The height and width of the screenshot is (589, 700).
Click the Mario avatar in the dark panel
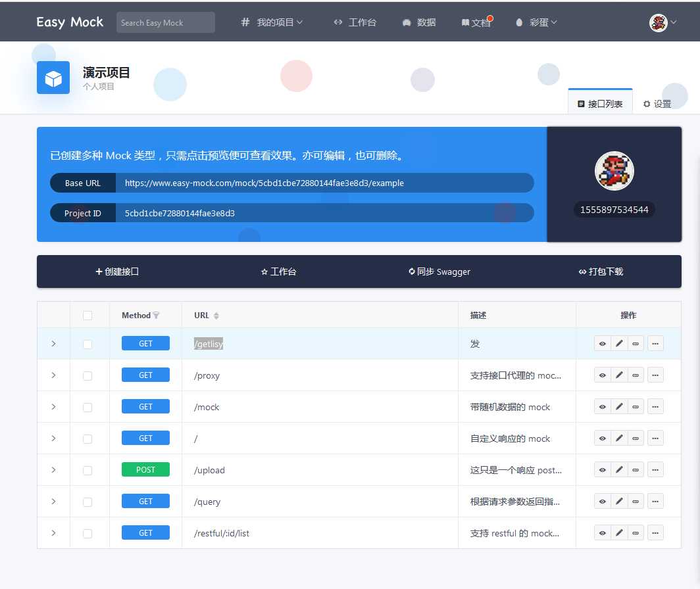[x=614, y=171]
